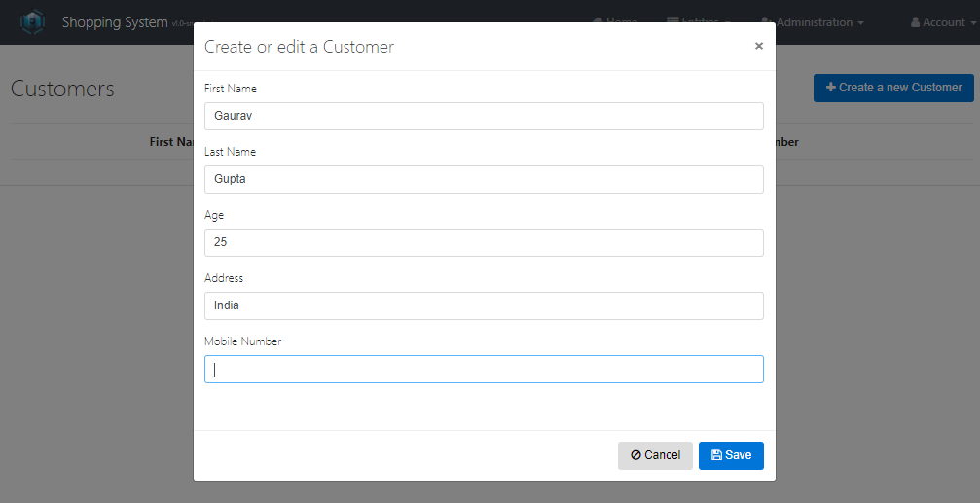Close the Create or edit a Customer dialog

pos(759,46)
